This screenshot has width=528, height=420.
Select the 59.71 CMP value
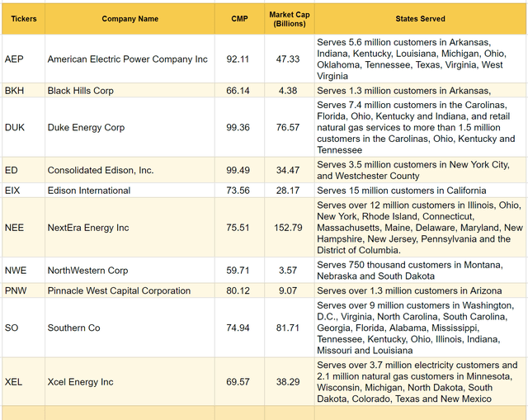(x=239, y=270)
